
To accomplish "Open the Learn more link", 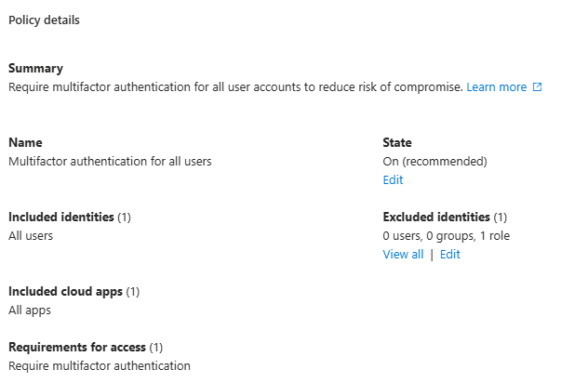I will [x=496, y=87].
